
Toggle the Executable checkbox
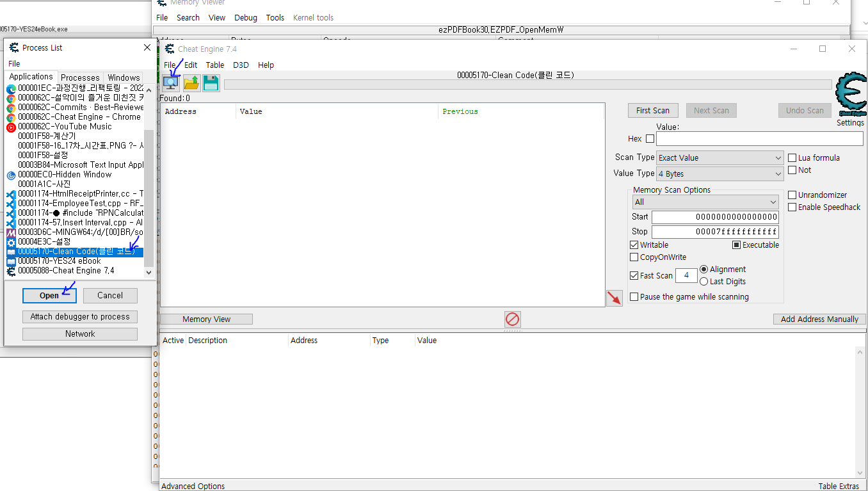[737, 245]
